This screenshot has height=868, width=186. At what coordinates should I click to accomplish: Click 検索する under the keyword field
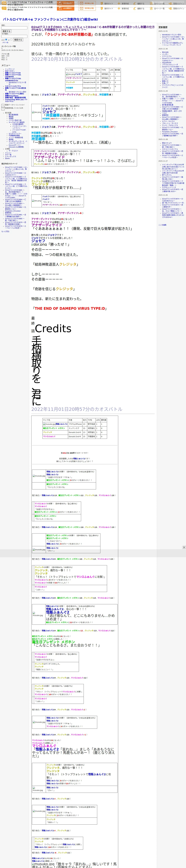pyautogui.click(x=6, y=31)
